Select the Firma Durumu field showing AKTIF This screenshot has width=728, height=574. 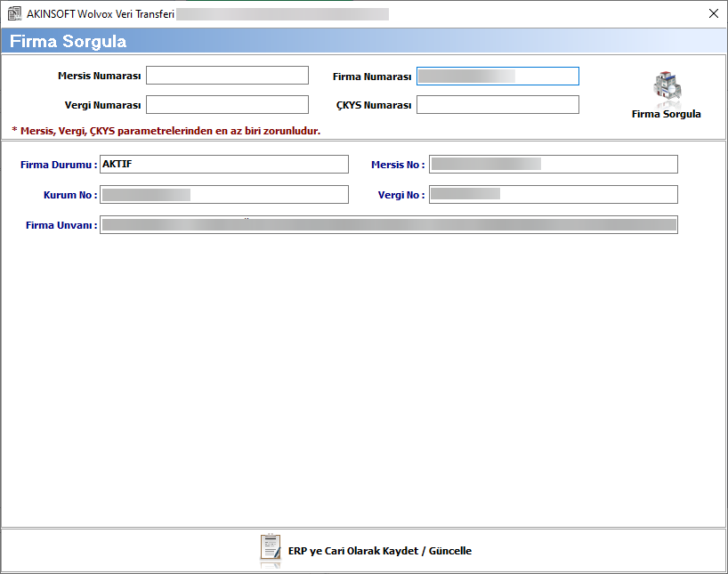[x=224, y=165]
